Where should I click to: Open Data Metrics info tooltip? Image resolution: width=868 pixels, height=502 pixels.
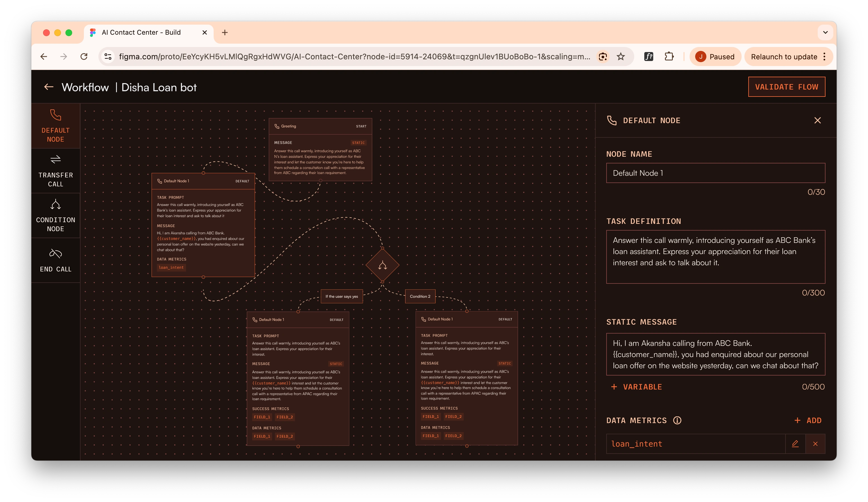click(677, 420)
